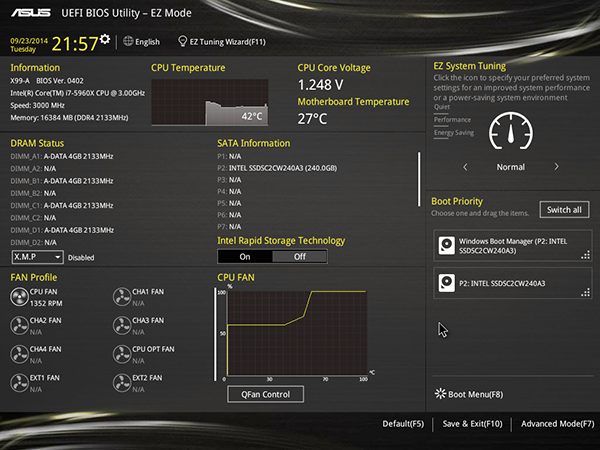Click the 1352 RPM CPU fan speed
This screenshot has width=600, height=450.
(x=46, y=303)
